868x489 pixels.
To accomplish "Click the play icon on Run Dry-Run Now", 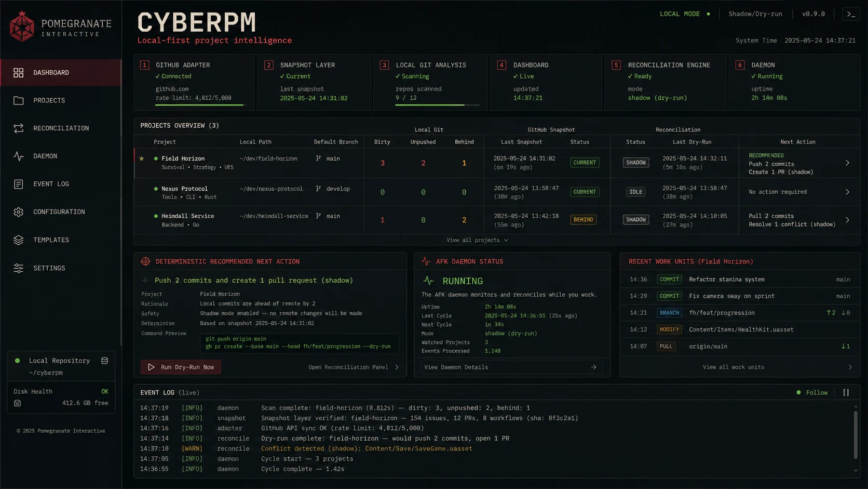I will tap(151, 367).
